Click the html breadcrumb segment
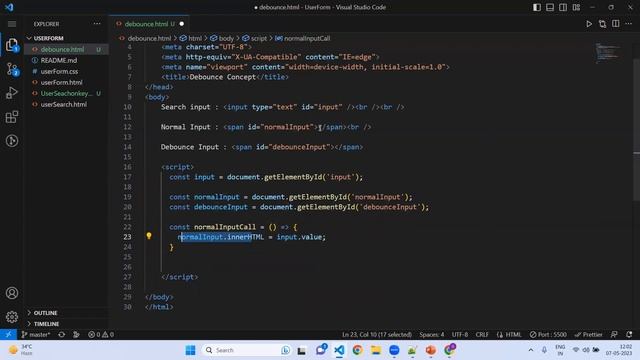The height and width of the screenshot is (360, 640). 191,38
